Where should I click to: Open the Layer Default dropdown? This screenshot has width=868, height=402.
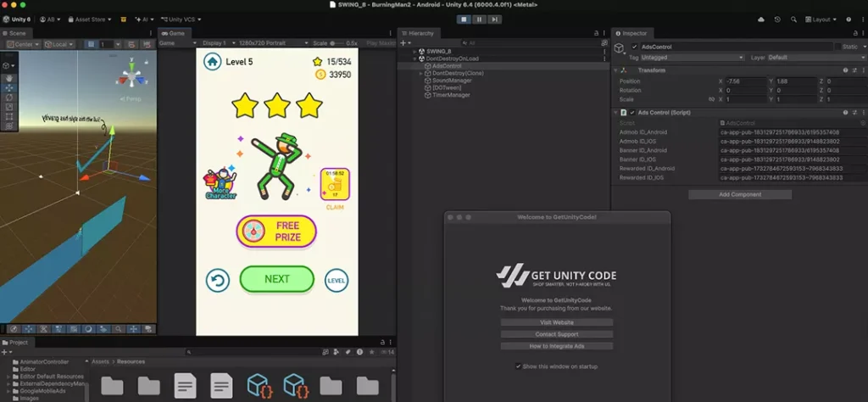pos(816,58)
